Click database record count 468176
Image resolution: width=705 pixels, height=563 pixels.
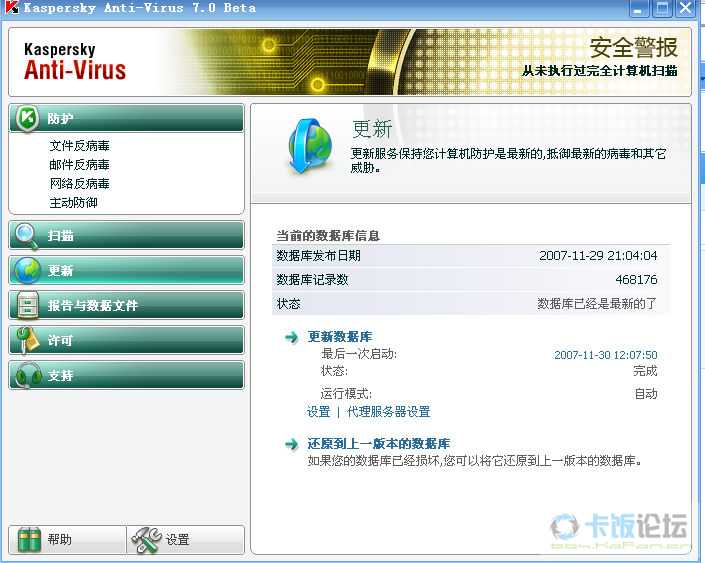(636, 280)
